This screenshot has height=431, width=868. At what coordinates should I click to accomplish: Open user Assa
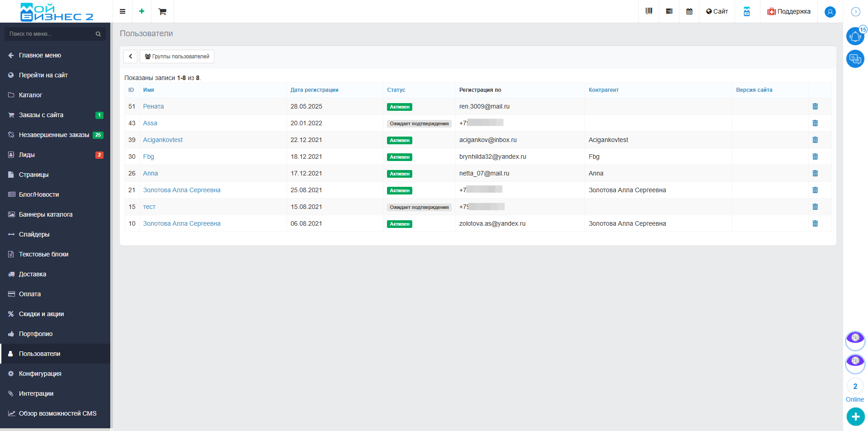[x=150, y=123]
